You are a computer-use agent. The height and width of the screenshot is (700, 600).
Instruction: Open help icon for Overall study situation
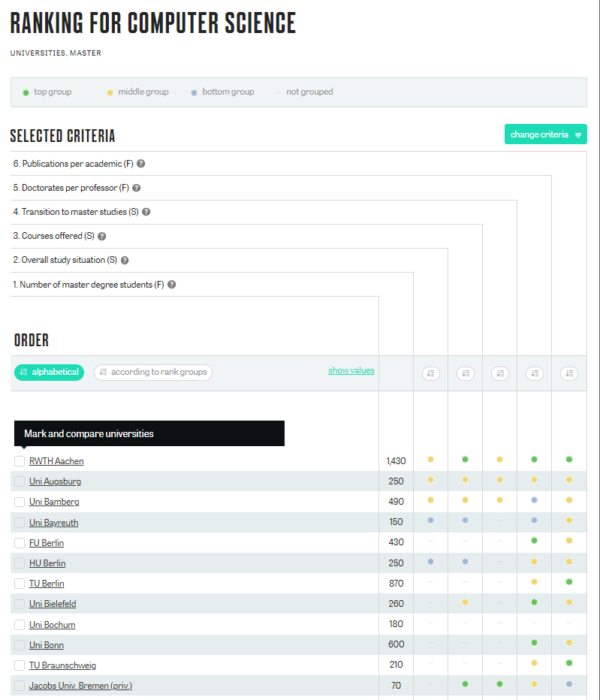[x=125, y=261]
